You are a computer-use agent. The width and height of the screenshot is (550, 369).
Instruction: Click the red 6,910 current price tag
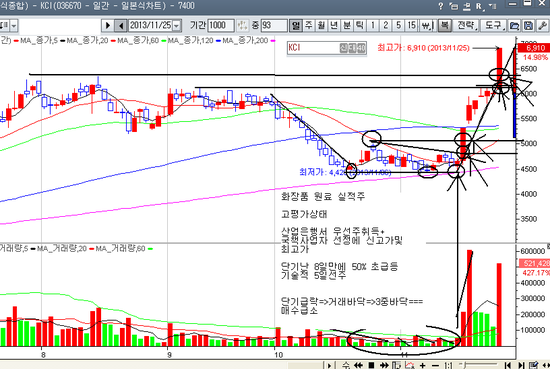click(x=534, y=48)
